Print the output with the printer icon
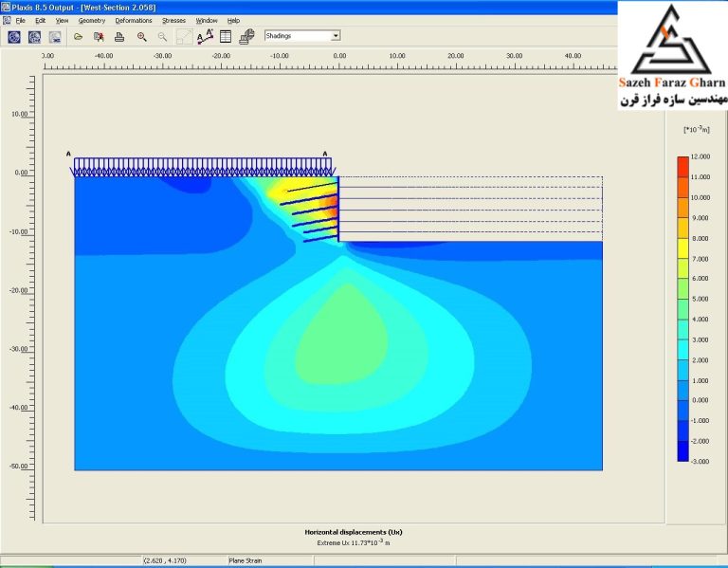Image resolution: width=728 pixels, height=568 pixels. coord(119,37)
